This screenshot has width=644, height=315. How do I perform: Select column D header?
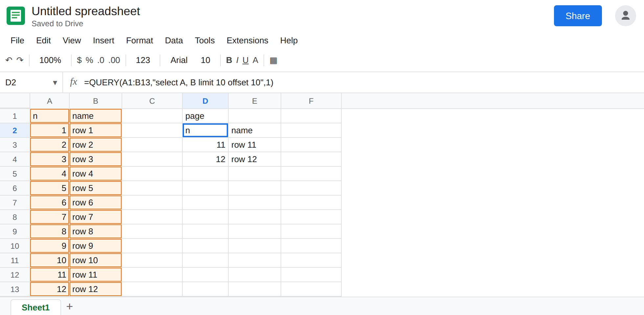[x=205, y=101]
